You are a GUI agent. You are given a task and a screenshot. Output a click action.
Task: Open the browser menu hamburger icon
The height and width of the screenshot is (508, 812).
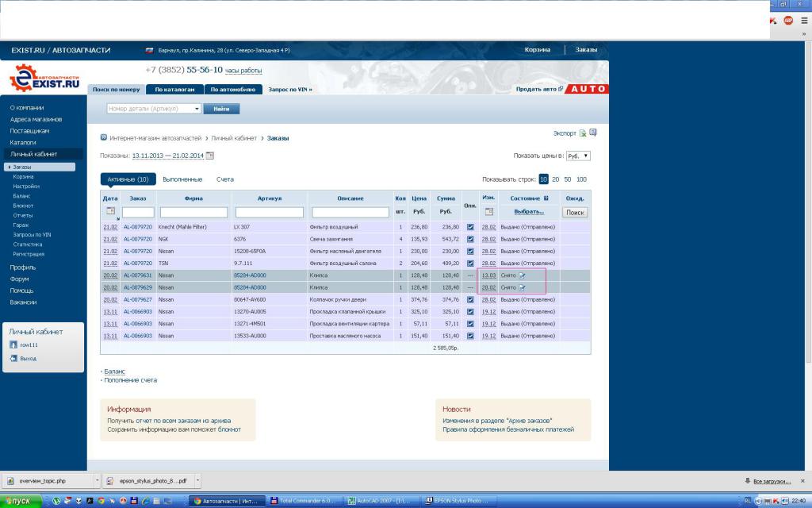pyautogui.click(x=804, y=20)
